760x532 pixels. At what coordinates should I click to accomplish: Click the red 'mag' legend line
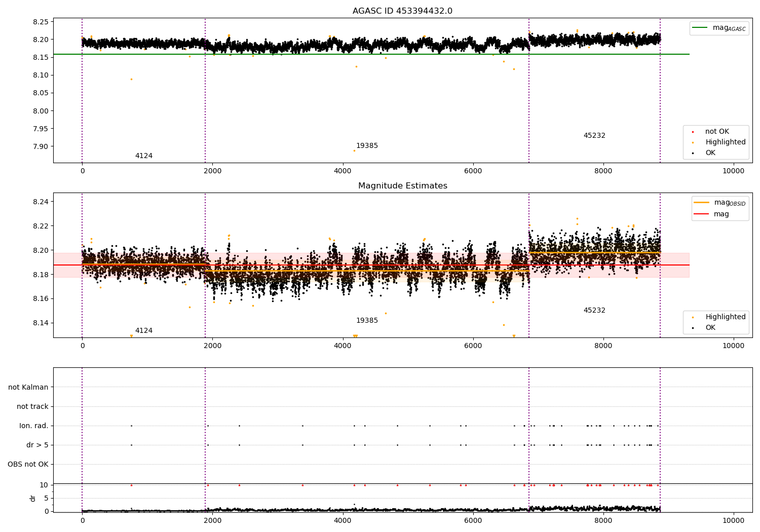click(x=702, y=214)
